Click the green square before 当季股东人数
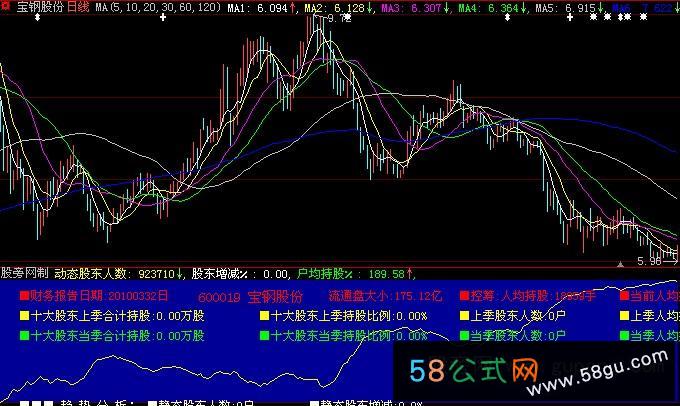 [464, 336]
